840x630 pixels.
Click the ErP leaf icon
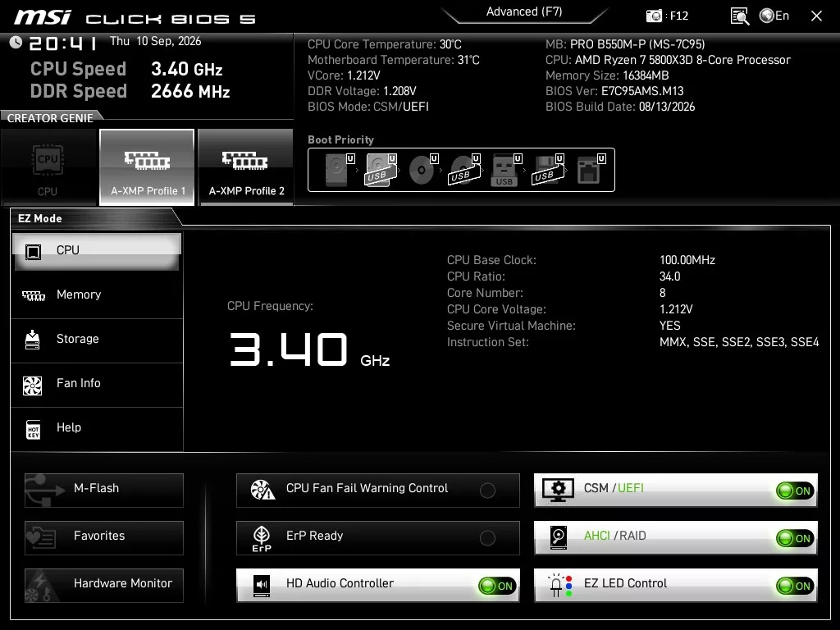tap(262, 538)
